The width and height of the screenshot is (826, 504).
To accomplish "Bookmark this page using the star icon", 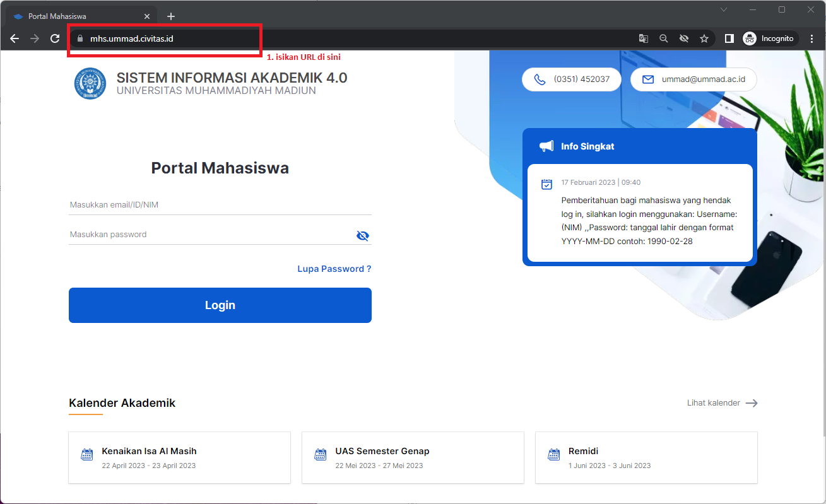I will point(704,38).
